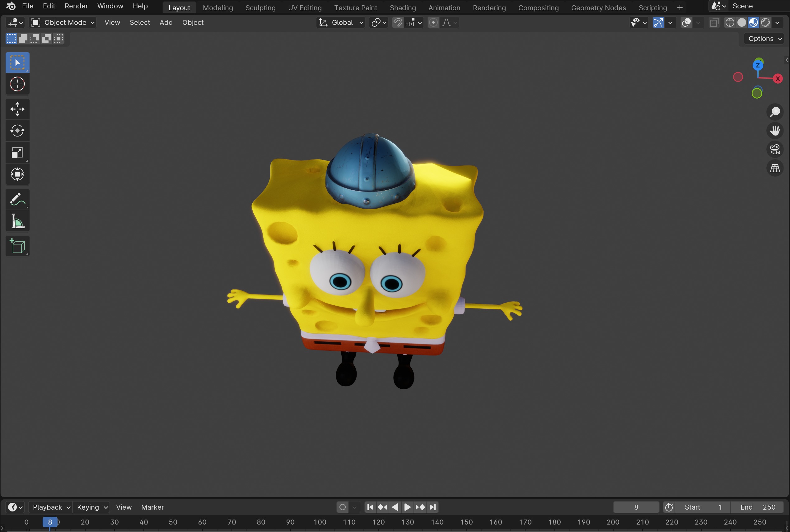Open the object visibility filter dropdown
Image resolution: width=790 pixels, height=532 pixels.
(x=638, y=22)
